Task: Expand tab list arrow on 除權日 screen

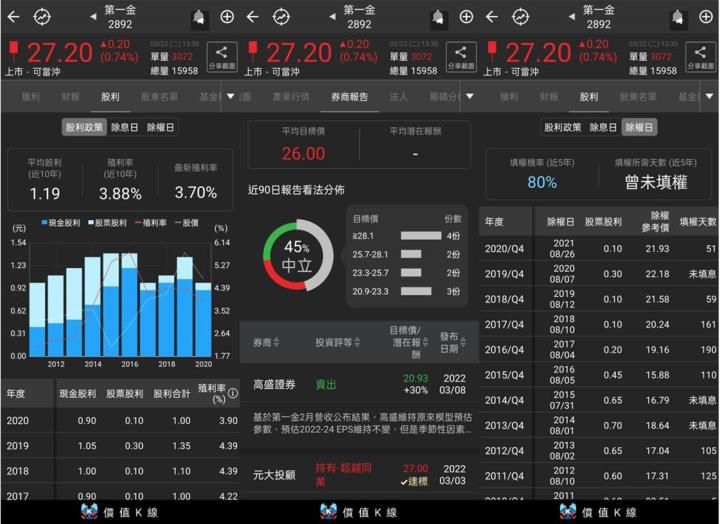Action: (709, 96)
